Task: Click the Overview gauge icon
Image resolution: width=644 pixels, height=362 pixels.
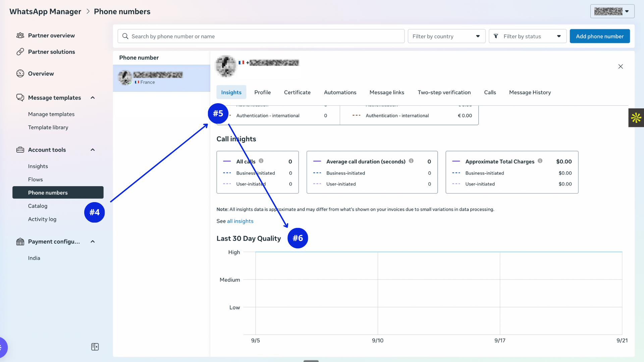Action: tap(20, 73)
